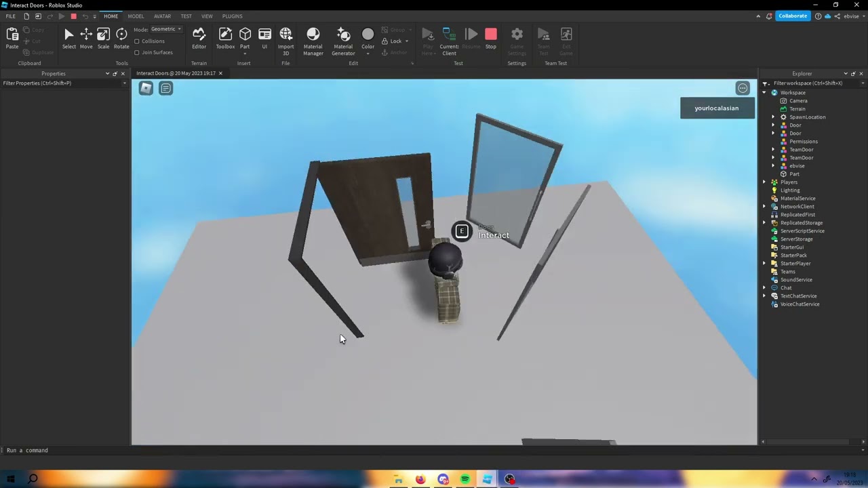Open the FILE menu

tap(11, 16)
